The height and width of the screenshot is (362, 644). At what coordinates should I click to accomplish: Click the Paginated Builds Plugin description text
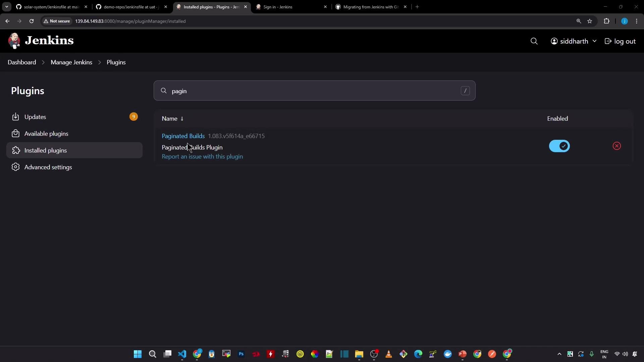[192, 147]
